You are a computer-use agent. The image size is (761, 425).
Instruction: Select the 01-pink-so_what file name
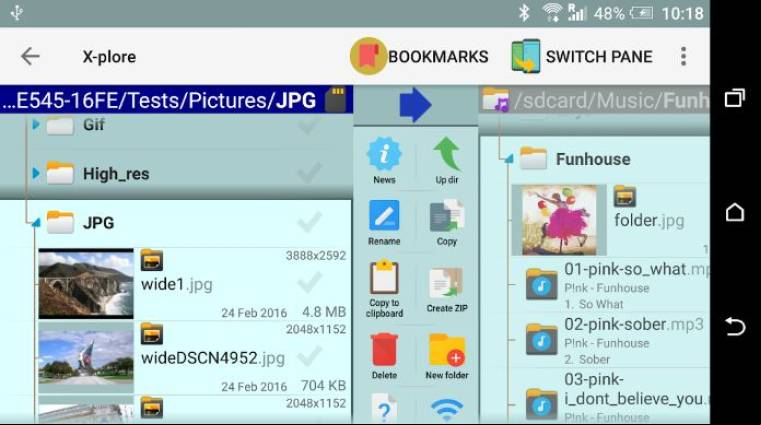[637, 269]
